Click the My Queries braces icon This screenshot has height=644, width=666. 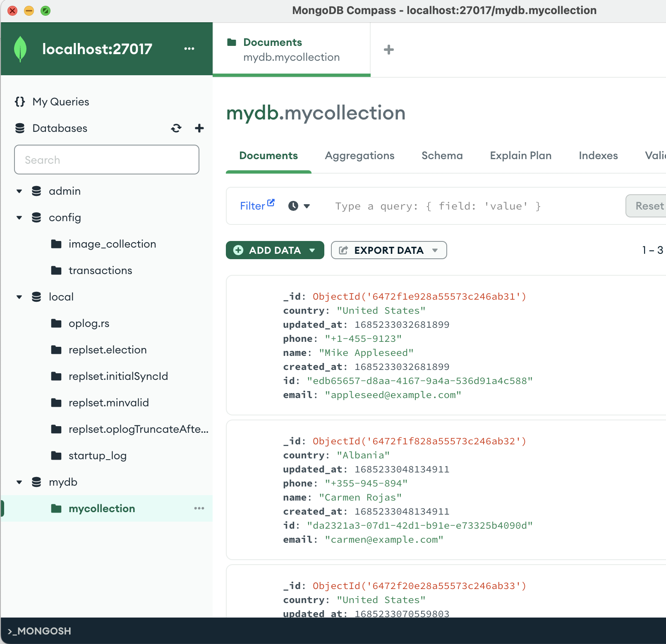(20, 102)
